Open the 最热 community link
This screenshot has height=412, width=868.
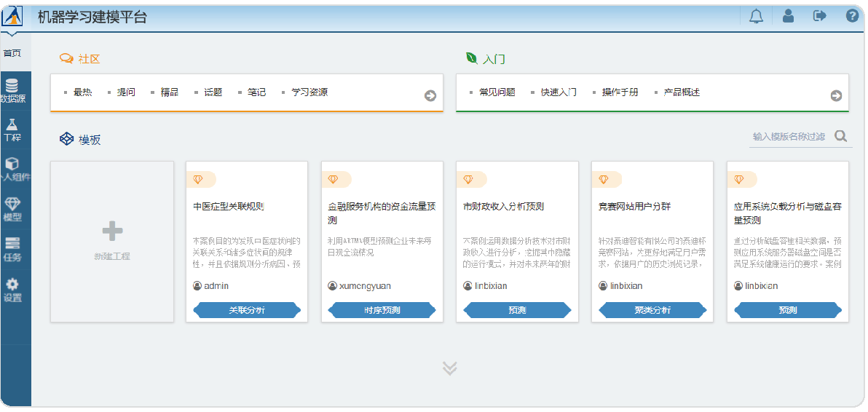tap(82, 92)
